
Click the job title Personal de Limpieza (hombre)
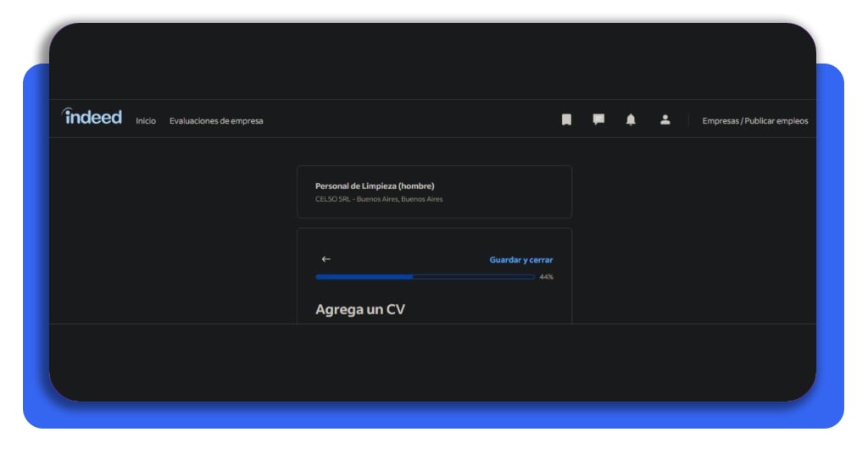point(375,185)
